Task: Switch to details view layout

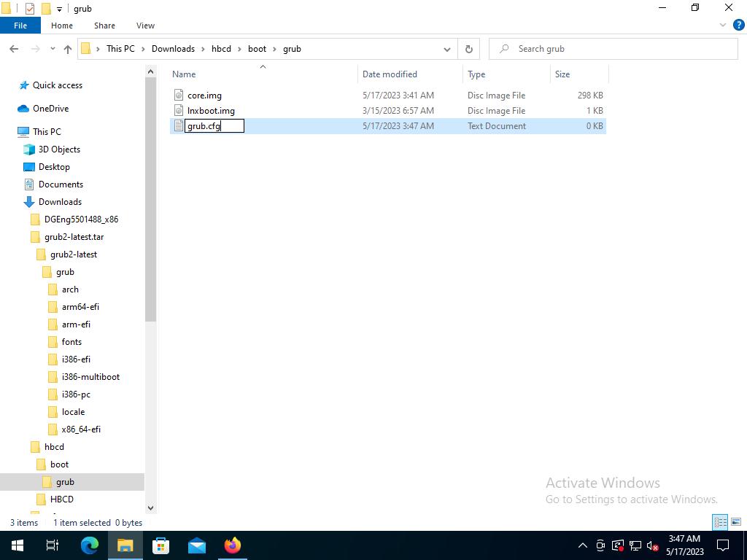Action: coord(720,522)
